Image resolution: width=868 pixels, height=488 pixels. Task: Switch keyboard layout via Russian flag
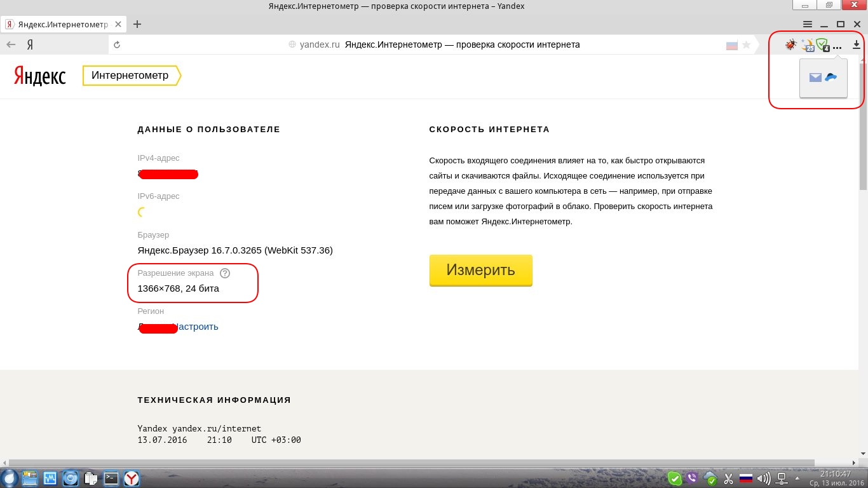(x=746, y=478)
